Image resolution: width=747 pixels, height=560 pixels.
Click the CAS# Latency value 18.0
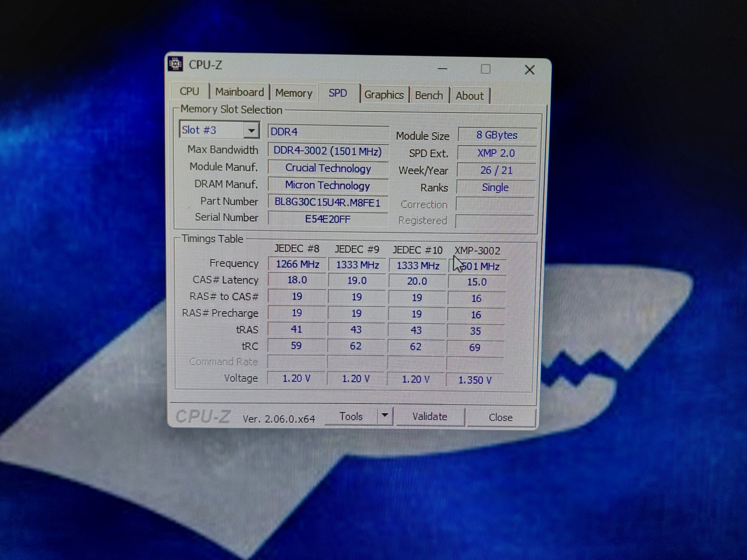[x=297, y=280]
